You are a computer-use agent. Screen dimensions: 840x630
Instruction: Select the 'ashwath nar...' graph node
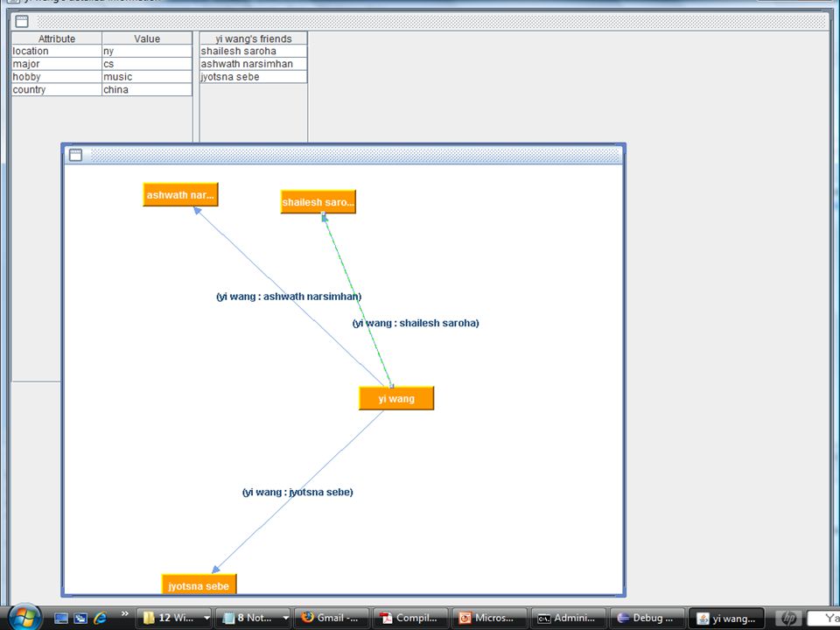pyautogui.click(x=180, y=194)
